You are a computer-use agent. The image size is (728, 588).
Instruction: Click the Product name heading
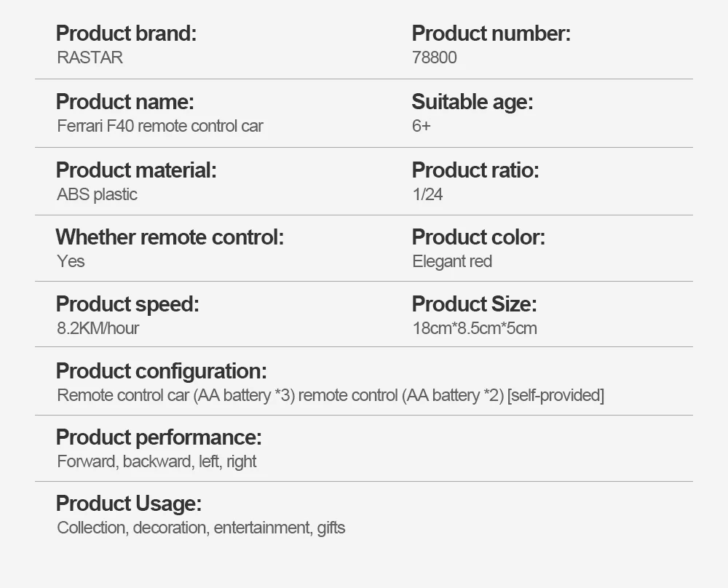tap(125, 102)
